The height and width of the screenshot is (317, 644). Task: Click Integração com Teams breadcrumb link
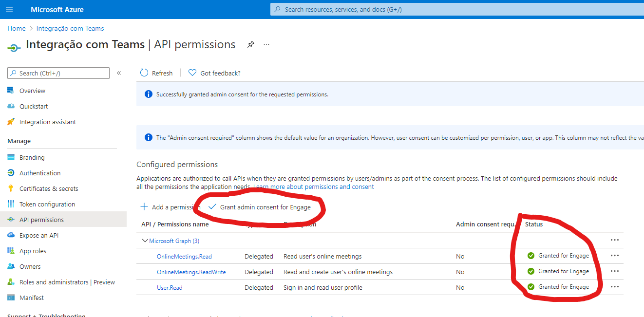pyautogui.click(x=70, y=28)
